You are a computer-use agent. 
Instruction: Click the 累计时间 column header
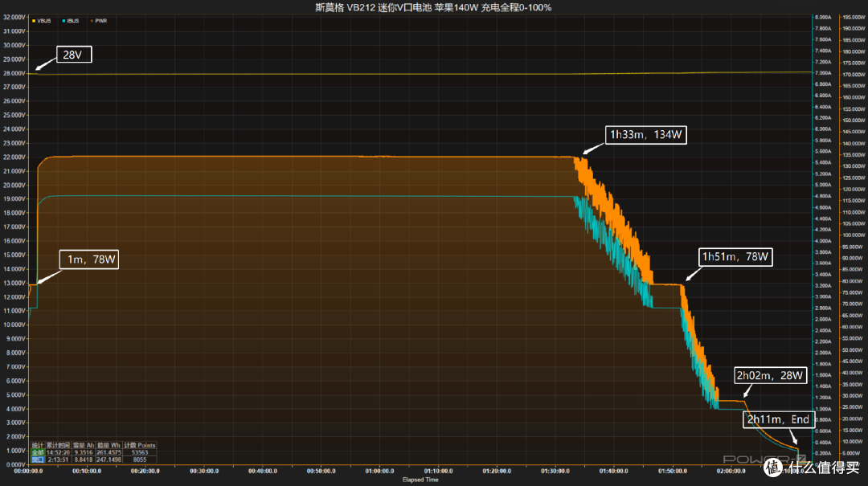[58, 446]
